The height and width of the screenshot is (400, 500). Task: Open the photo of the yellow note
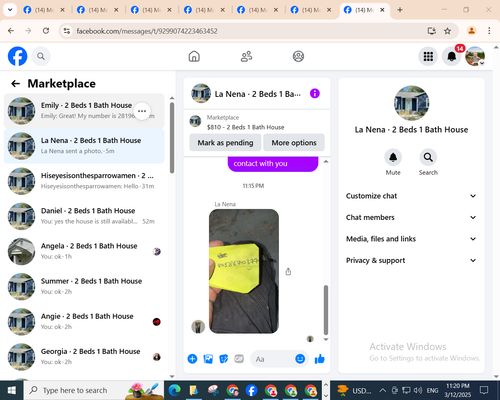pyautogui.click(x=244, y=271)
